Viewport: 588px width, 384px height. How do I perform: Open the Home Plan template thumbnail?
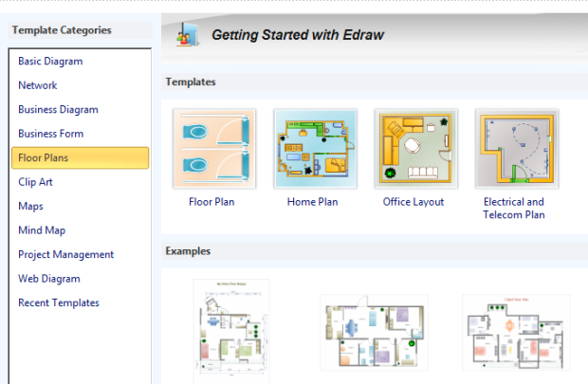point(316,149)
